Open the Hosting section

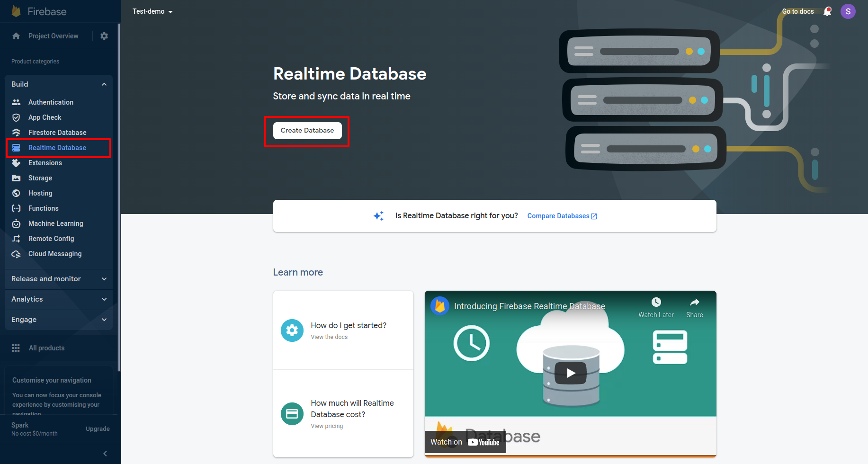(x=40, y=193)
